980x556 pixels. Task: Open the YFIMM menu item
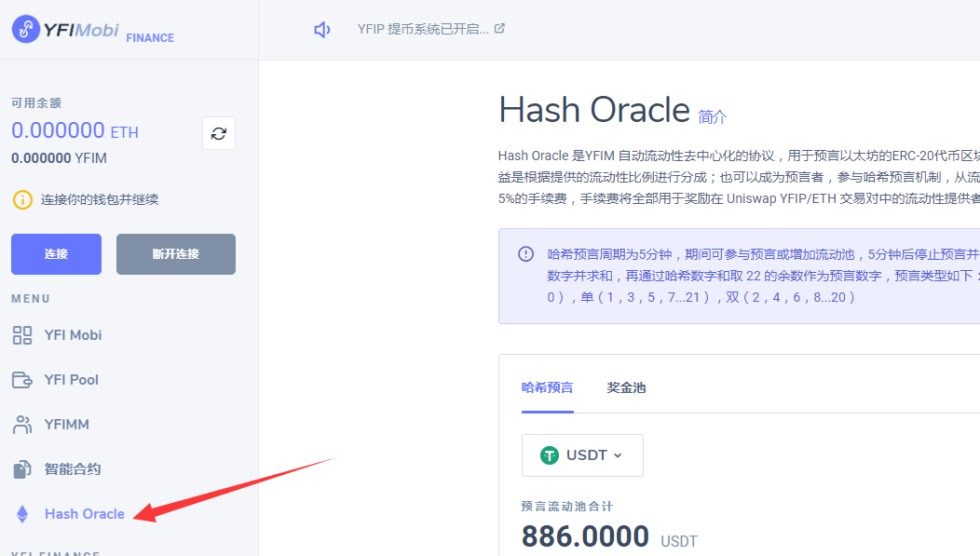[x=67, y=425]
